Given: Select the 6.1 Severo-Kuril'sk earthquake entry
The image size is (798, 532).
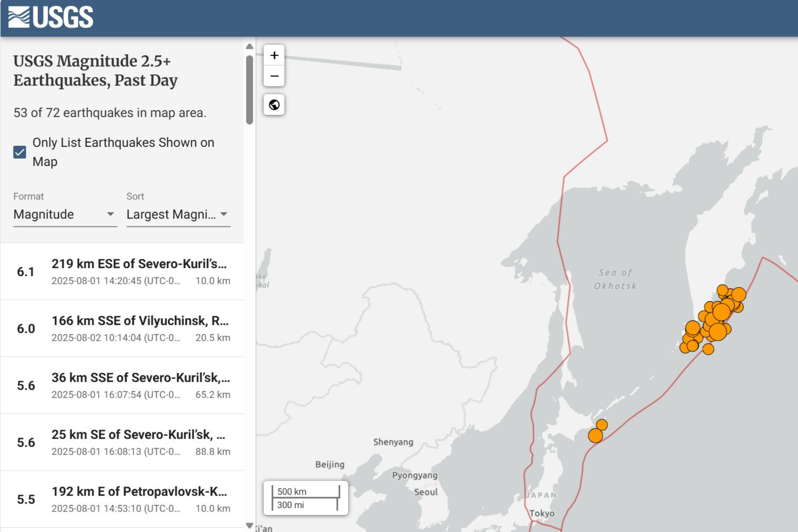Looking at the screenshot, I should pyautogui.click(x=122, y=271).
